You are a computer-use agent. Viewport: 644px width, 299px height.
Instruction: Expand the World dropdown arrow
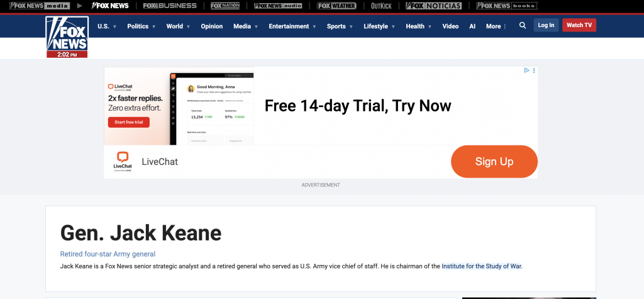(x=188, y=26)
